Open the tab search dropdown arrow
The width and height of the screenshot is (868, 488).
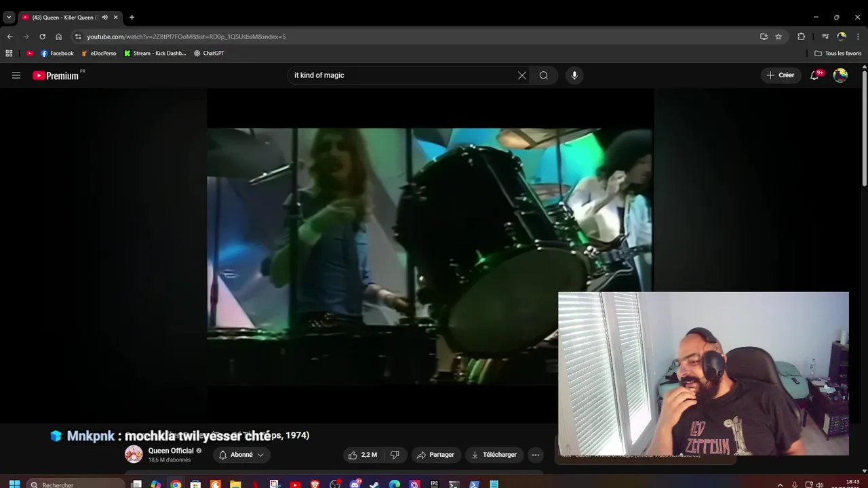tap(9, 17)
